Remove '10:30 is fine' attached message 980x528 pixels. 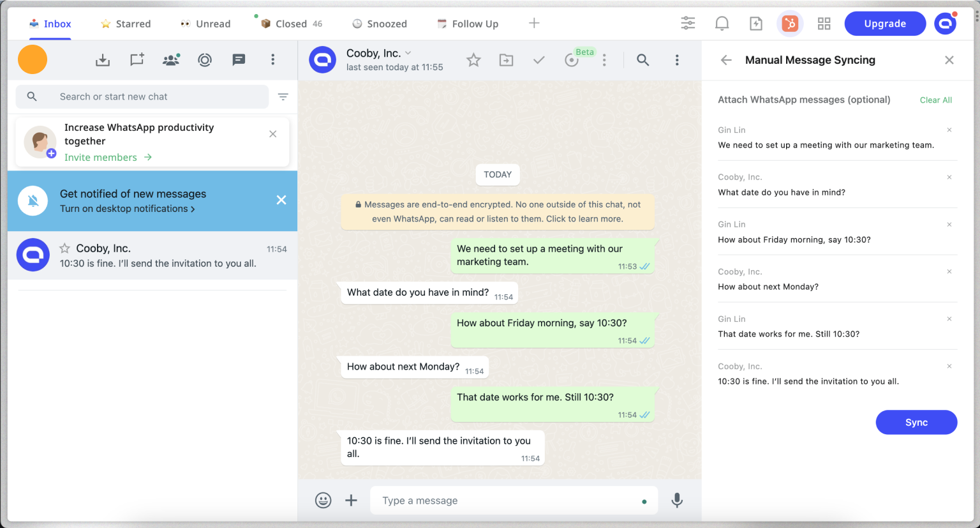tap(949, 366)
